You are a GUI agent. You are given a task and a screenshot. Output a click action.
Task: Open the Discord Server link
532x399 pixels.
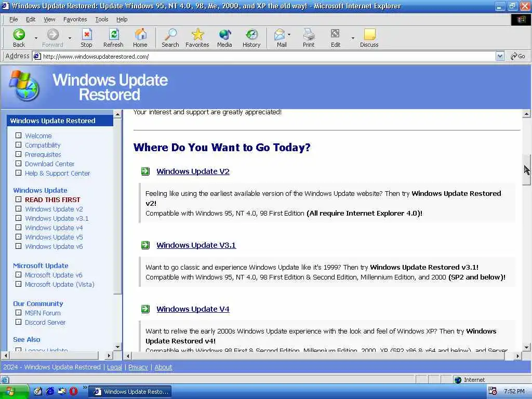[45, 322]
